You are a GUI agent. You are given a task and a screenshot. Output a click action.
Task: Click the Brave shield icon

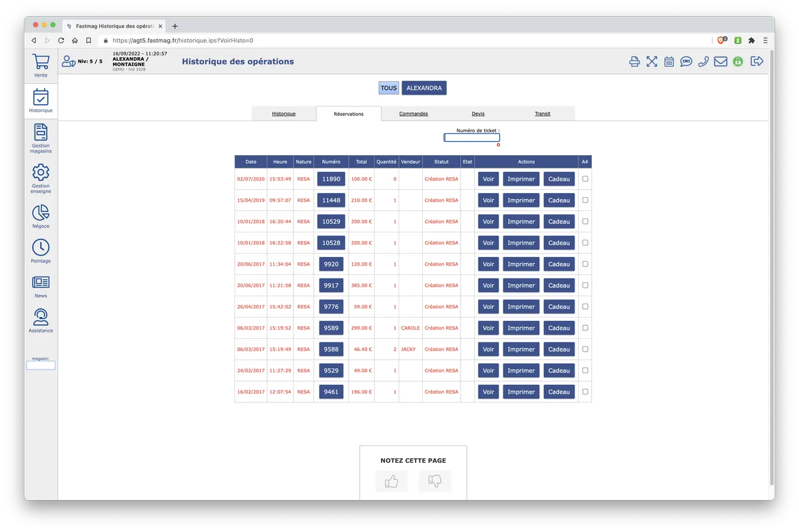(x=722, y=41)
